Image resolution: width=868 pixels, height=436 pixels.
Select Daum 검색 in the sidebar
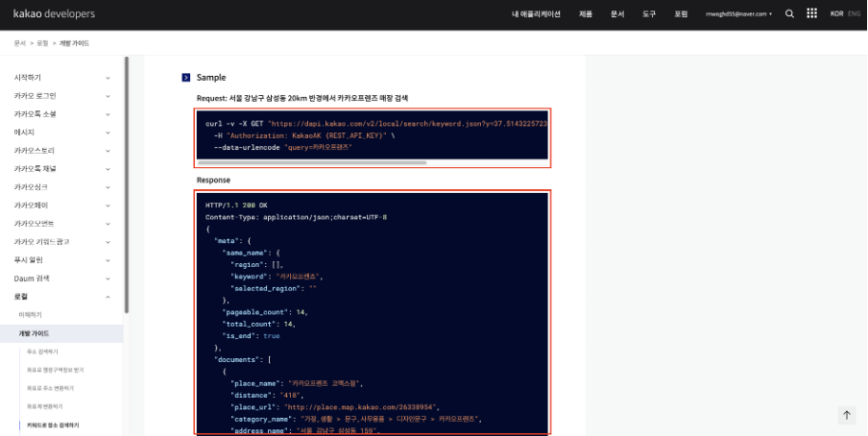pos(32,279)
